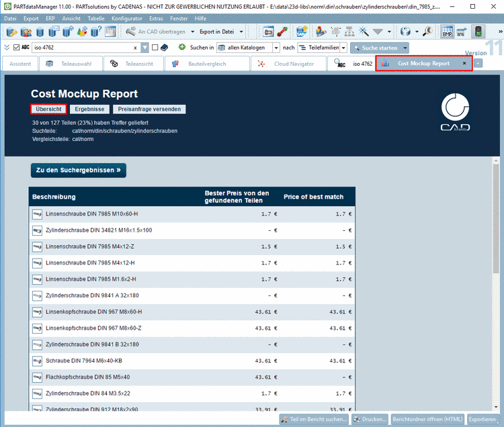Click the book icon next to search field

tap(165, 48)
